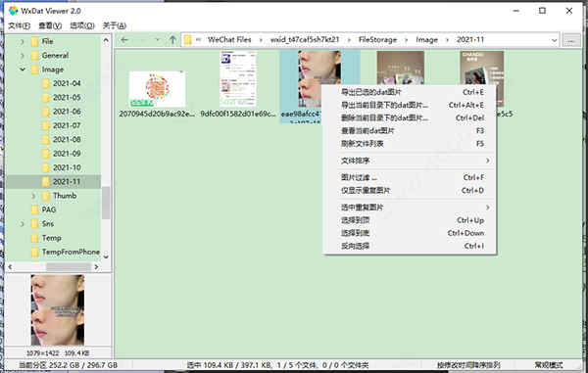Go up one folder level
588x373 pixels.
point(172,40)
